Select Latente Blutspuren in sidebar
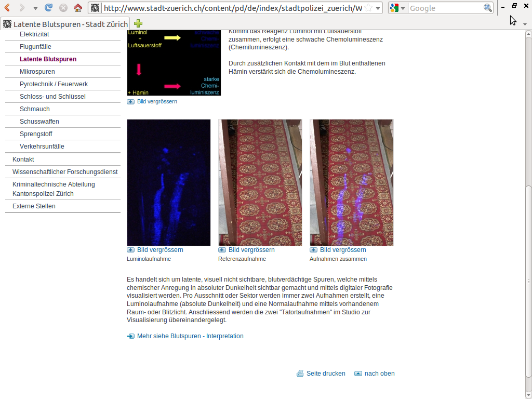Screen dimensions: 532x399 [x=48, y=59]
